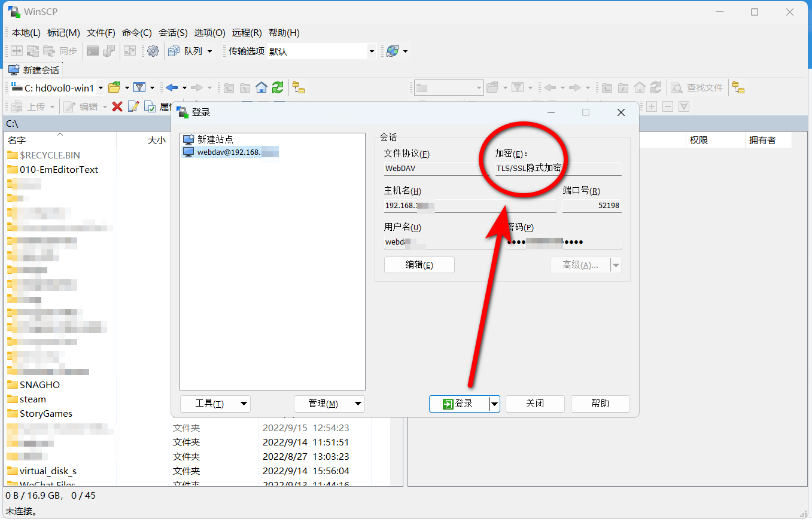The image size is (812, 522).
Task: Click the remote unselect-files minus icon
Action: (x=668, y=106)
